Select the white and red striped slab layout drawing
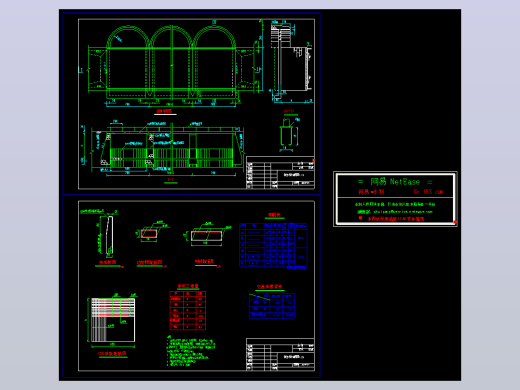This screenshot has height=390, width=520. (113, 320)
